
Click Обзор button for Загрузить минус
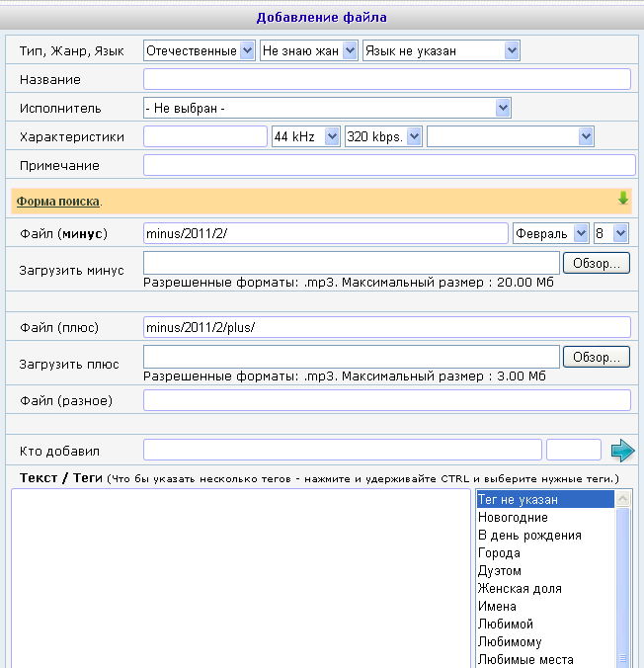click(597, 263)
